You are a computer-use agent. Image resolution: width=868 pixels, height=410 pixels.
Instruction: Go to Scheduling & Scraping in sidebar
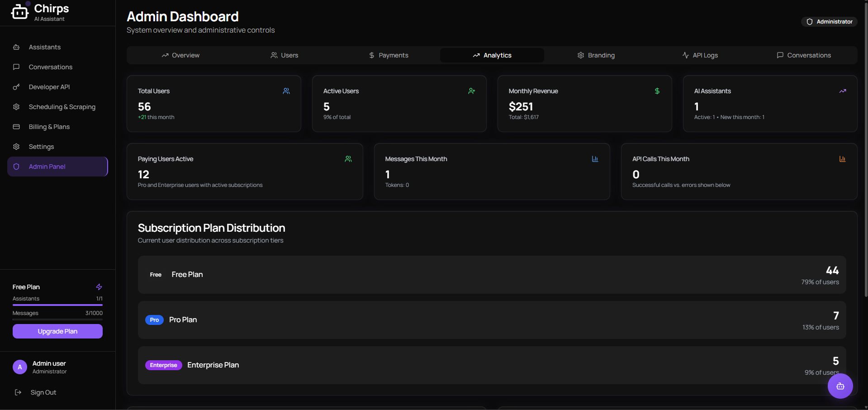(62, 107)
